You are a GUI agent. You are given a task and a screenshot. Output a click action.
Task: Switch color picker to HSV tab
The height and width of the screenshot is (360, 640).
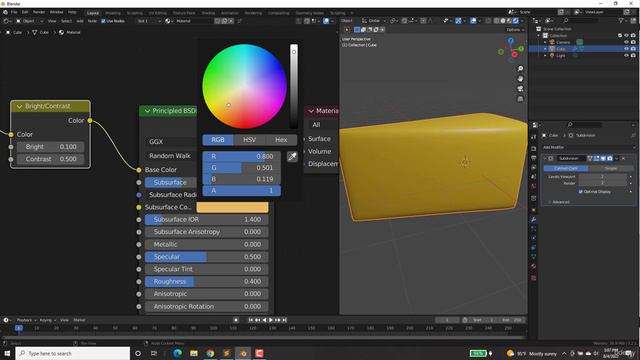249,140
